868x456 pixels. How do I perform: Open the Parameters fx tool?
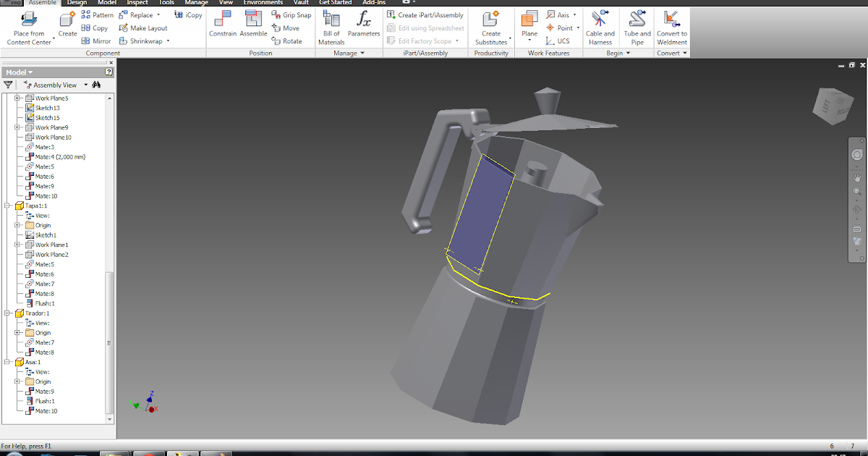[363, 20]
